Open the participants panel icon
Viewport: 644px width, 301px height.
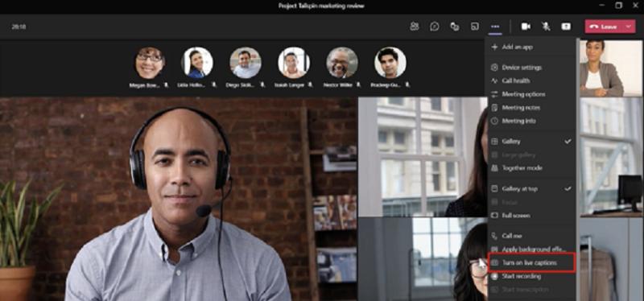[x=414, y=27]
